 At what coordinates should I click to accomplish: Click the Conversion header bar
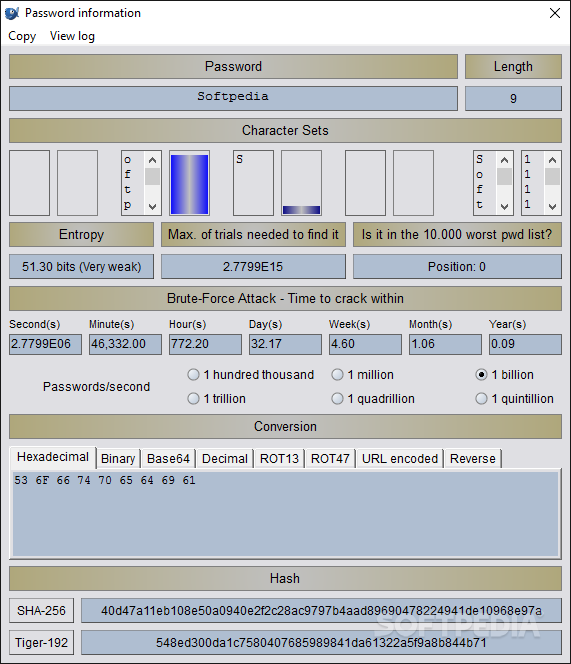click(x=286, y=426)
